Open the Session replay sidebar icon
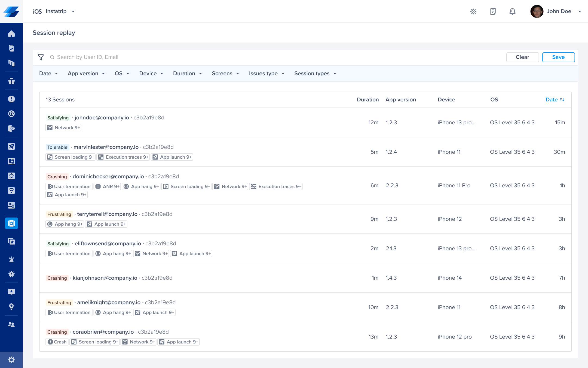 coord(11,223)
